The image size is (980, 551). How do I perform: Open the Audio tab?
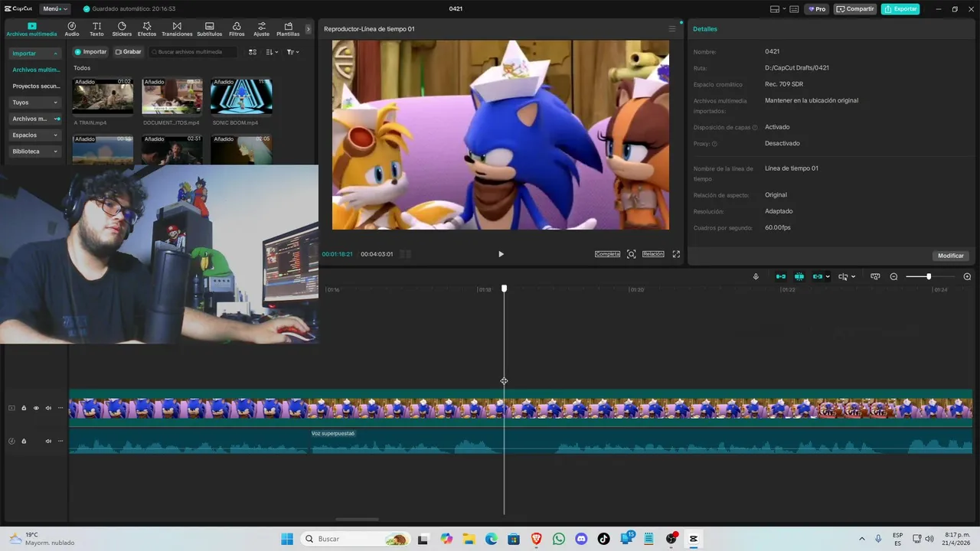click(72, 29)
